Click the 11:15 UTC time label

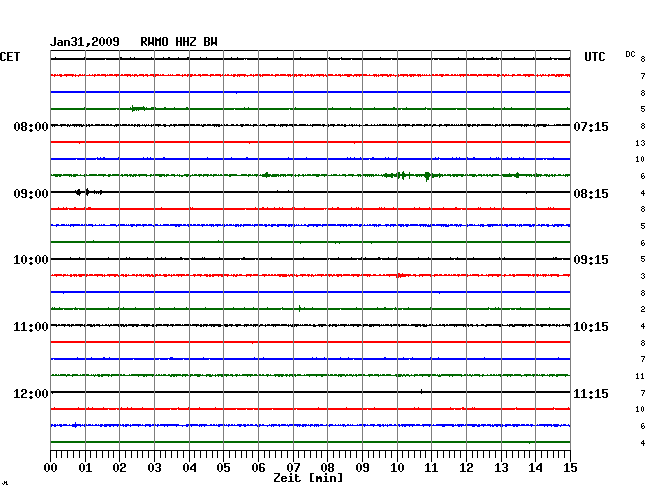pos(591,393)
